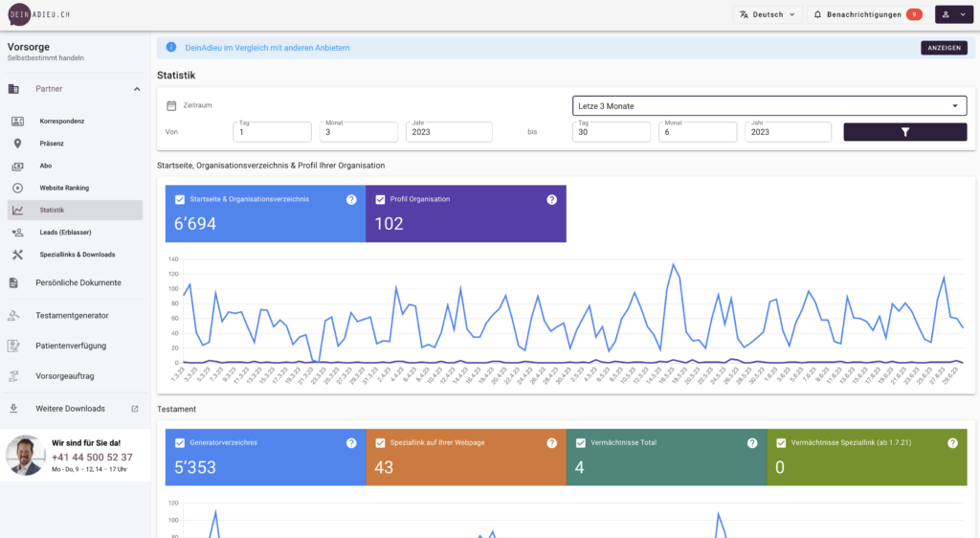This screenshot has width=980, height=538.
Task: Click help icon on Vermächtnisse Total card
Action: tap(751, 442)
